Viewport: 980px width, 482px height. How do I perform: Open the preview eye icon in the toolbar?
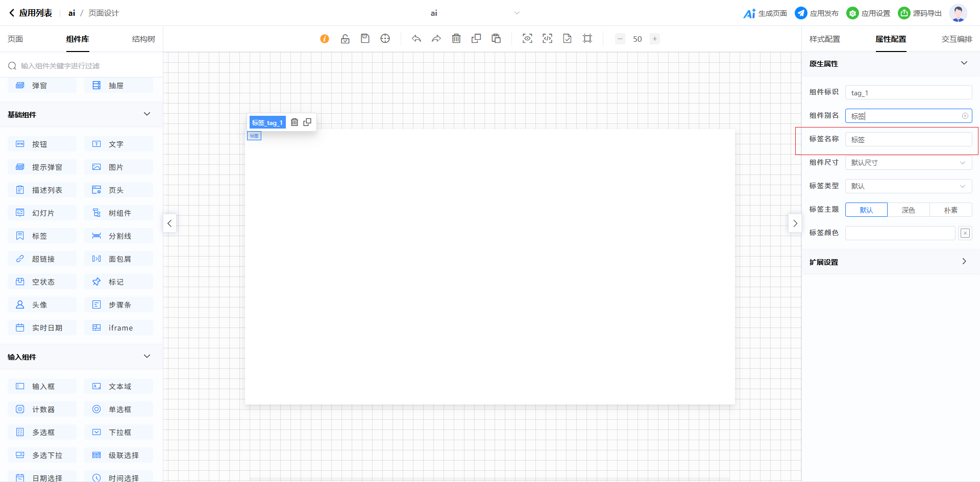(x=527, y=39)
